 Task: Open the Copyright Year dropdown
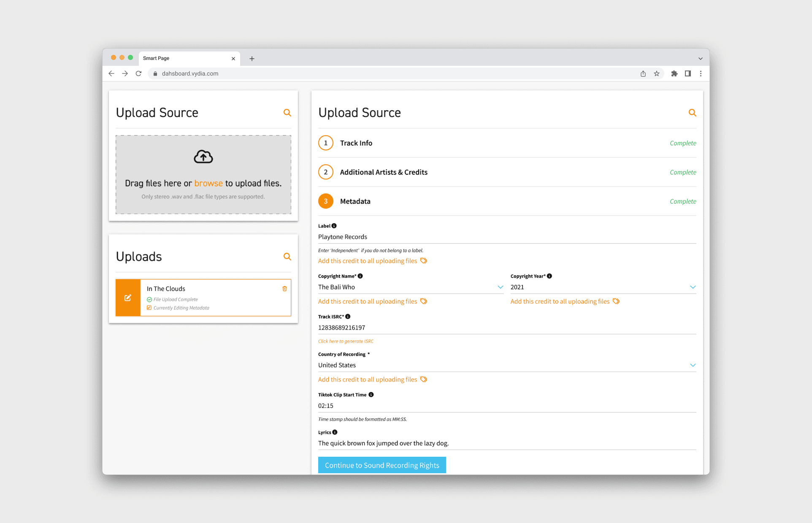pos(693,287)
